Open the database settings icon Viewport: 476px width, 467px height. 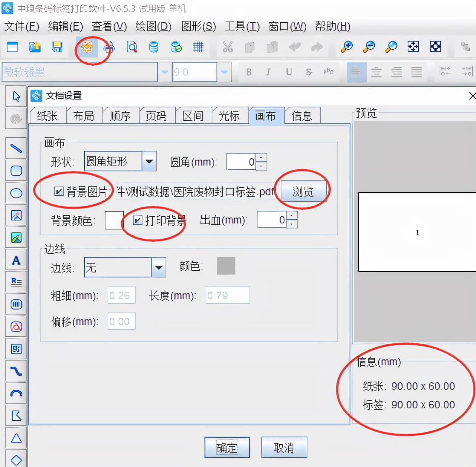click(154, 47)
